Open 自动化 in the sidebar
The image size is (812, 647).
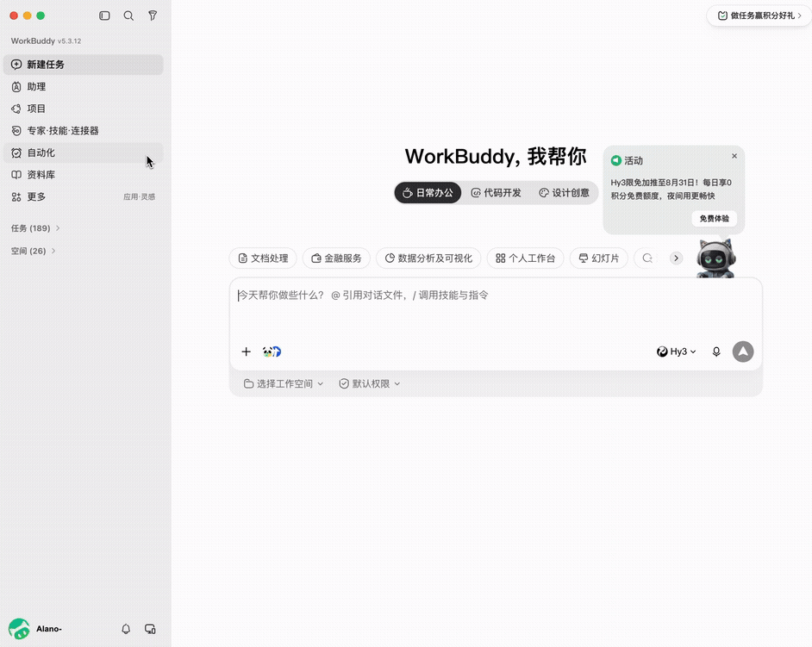[x=84, y=152]
